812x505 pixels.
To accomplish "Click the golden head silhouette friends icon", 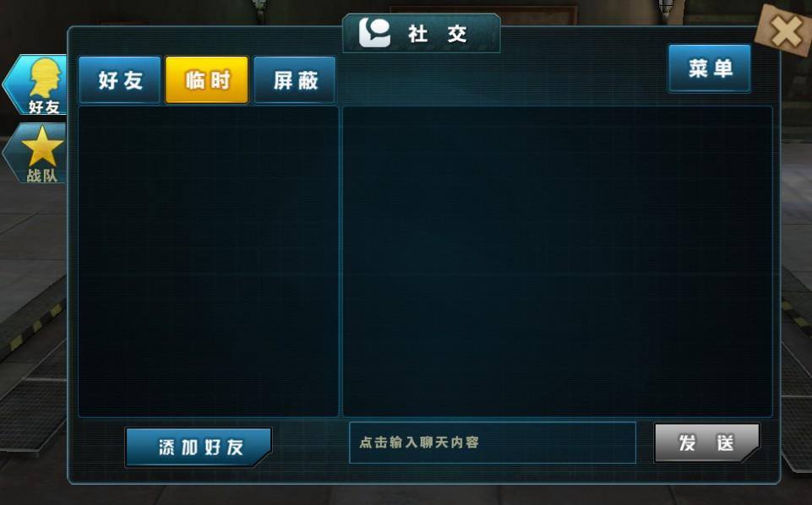I will pos(45,78).
